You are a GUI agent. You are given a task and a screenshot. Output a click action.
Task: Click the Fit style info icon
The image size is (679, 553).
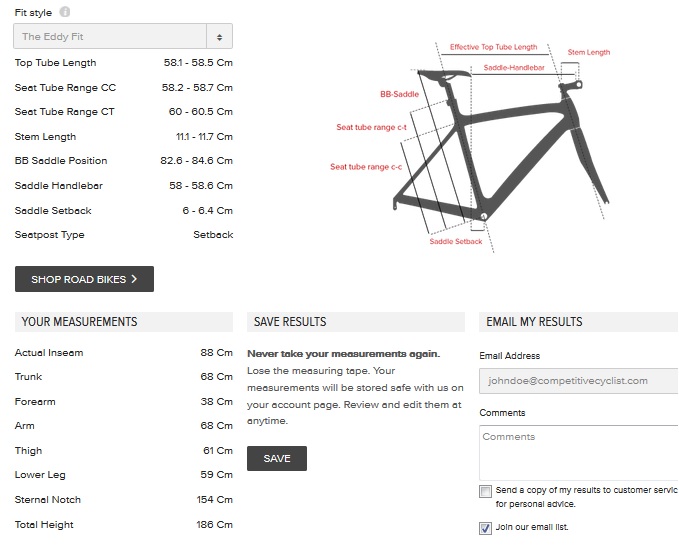pyautogui.click(x=65, y=12)
